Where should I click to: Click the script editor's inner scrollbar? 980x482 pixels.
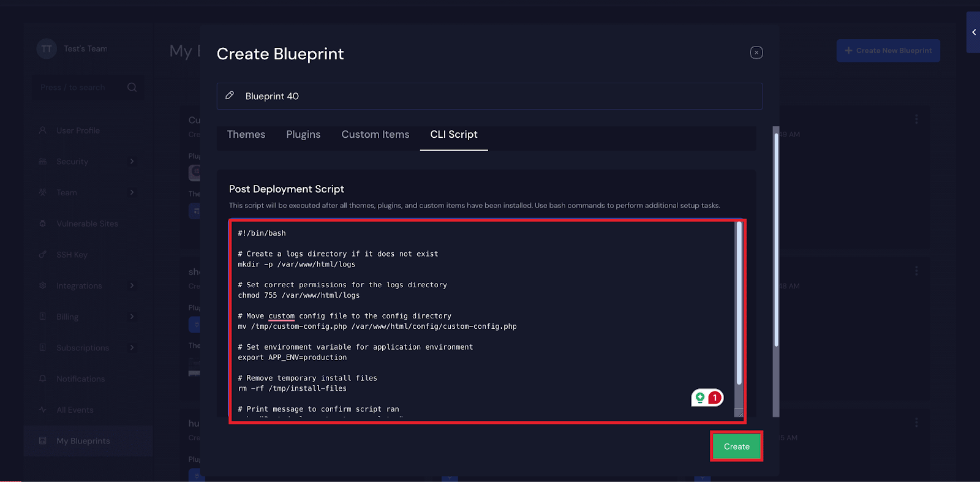(739, 303)
